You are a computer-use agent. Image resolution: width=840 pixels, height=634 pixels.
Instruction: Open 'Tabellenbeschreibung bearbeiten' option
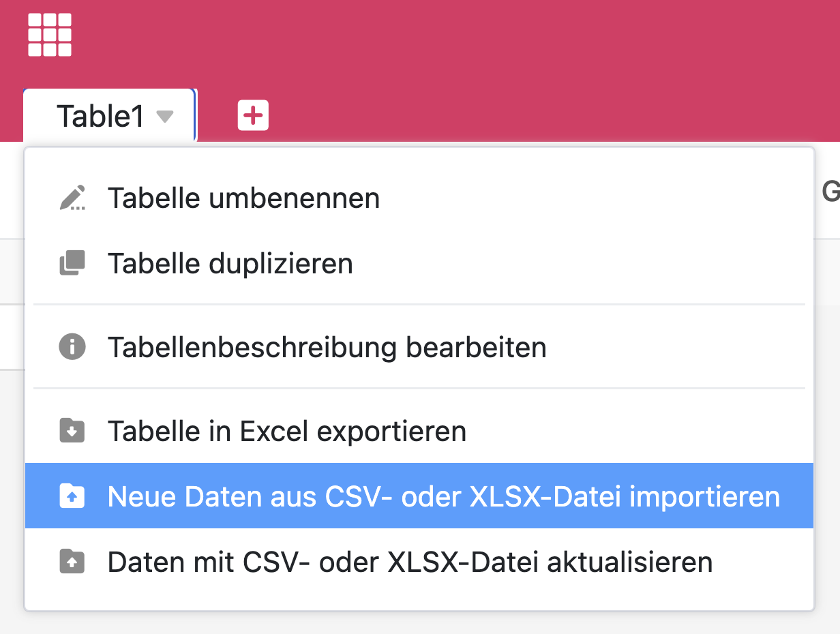pyautogui.click(x=327, y=347)
